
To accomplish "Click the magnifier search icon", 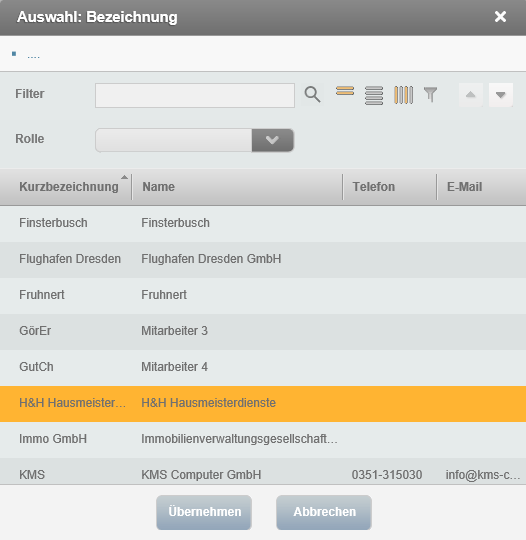I will click(312, 95).
